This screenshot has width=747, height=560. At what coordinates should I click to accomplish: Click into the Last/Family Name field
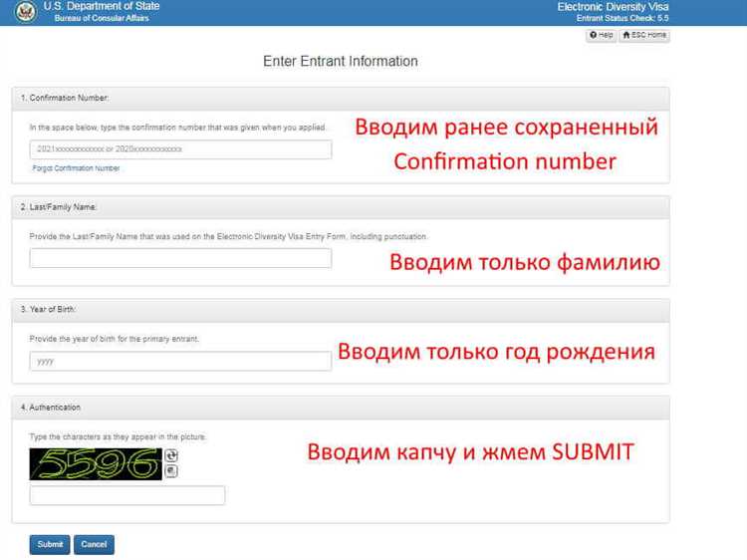coord(180,258)
